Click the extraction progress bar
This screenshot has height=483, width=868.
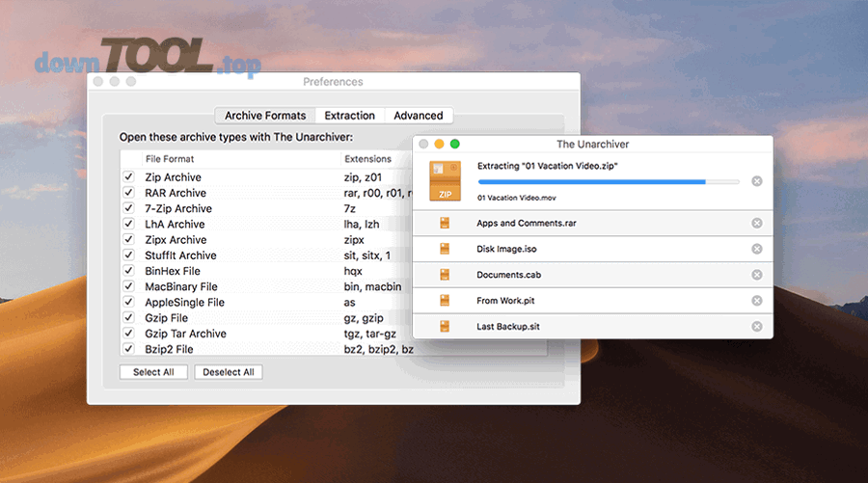tap(609, 182)
